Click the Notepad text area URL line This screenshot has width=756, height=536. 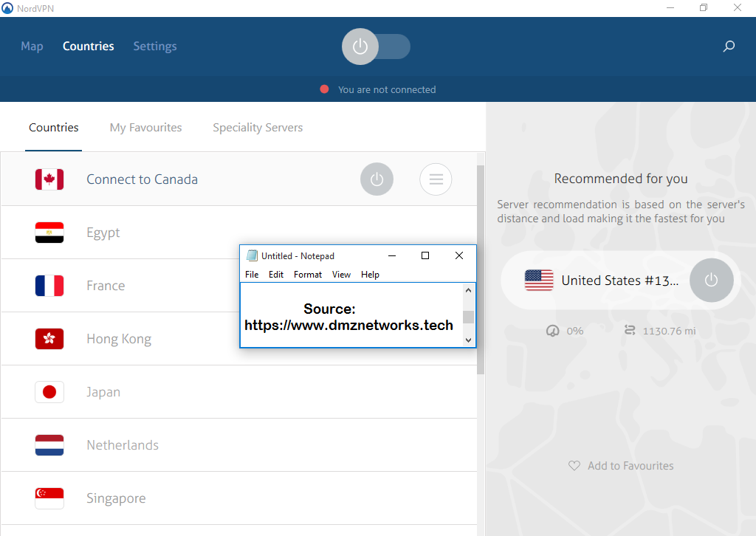point(348,326)
